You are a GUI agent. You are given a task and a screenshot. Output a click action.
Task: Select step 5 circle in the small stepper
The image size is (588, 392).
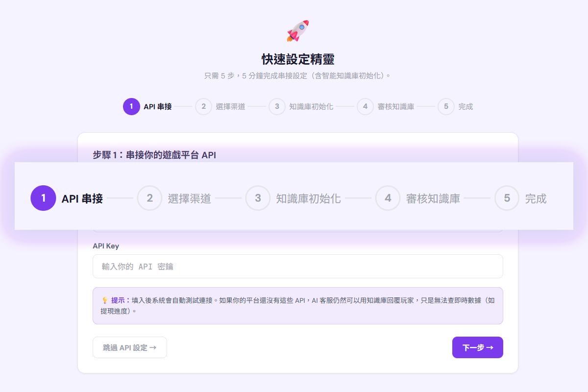coord(446,107)
